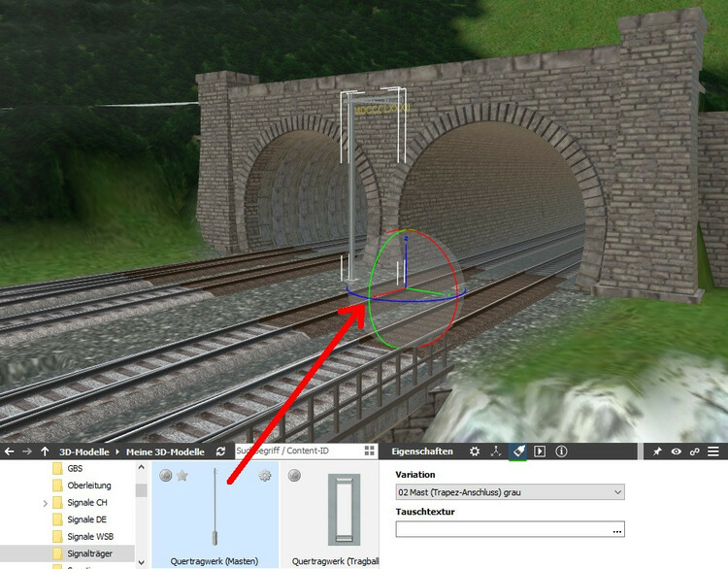Toggle visibility eye icon in properties bar
Screen dimensions: 728x569
676,452
